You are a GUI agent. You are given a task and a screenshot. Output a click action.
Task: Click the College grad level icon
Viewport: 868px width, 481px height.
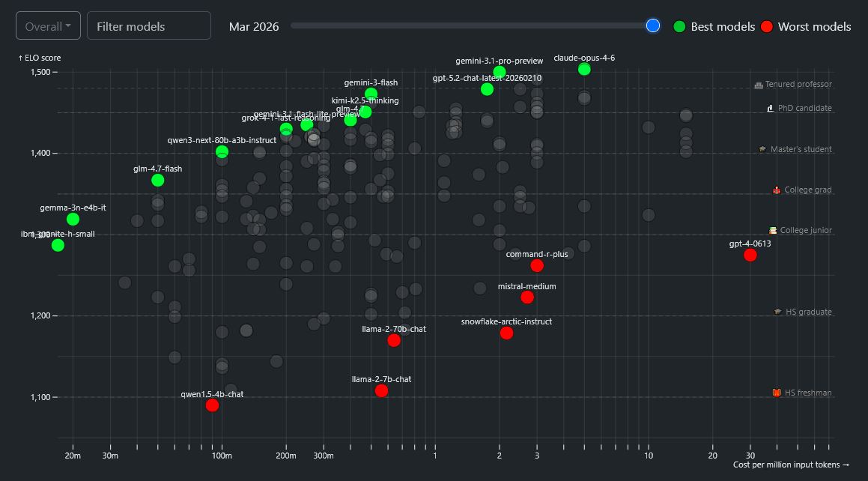777,190
